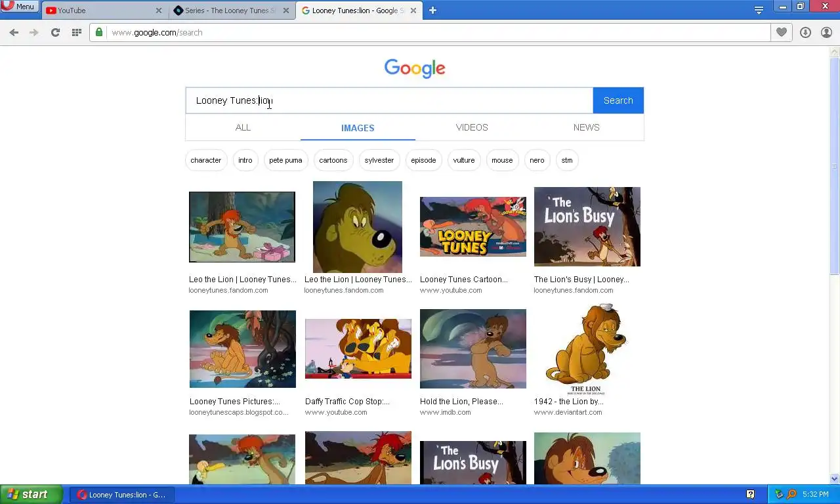
Task: Filter by the sylvester chip
Action: (x=379, y=160)
